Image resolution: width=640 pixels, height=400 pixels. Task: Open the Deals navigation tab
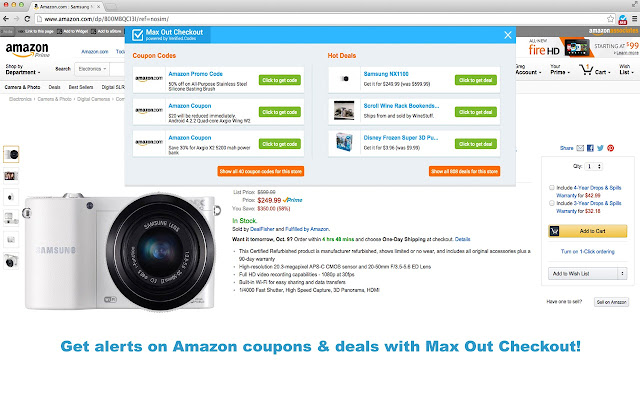pyautogui.click(x=54, y=87)
